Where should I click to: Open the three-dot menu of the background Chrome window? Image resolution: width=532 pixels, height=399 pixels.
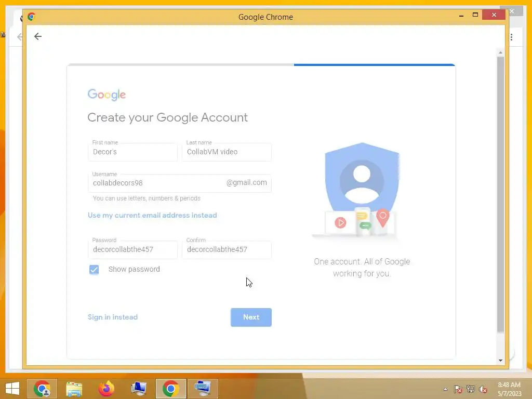[x=511, y=37]
